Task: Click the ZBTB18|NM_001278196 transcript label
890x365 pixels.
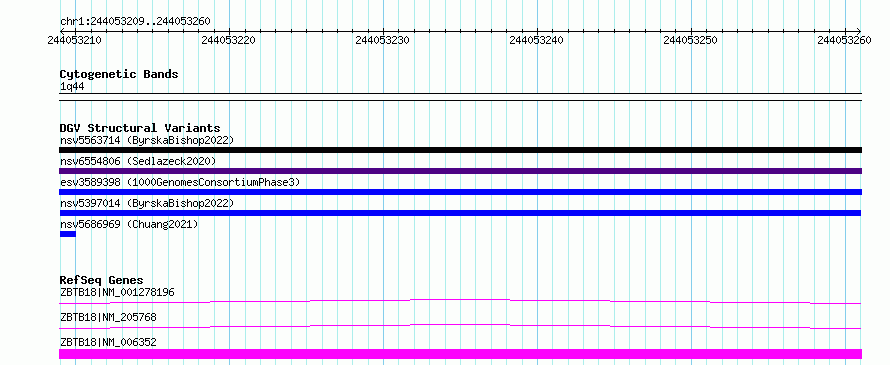Action: (117, 292)
